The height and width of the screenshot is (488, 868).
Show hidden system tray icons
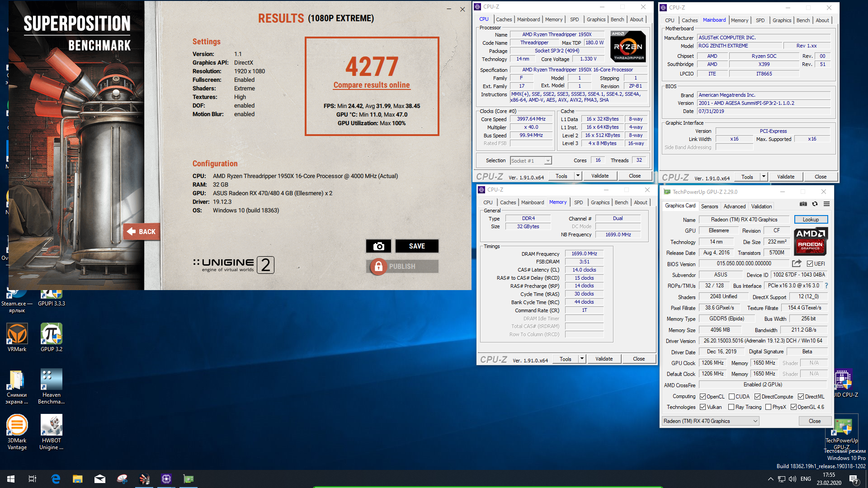tap(770, 479)
